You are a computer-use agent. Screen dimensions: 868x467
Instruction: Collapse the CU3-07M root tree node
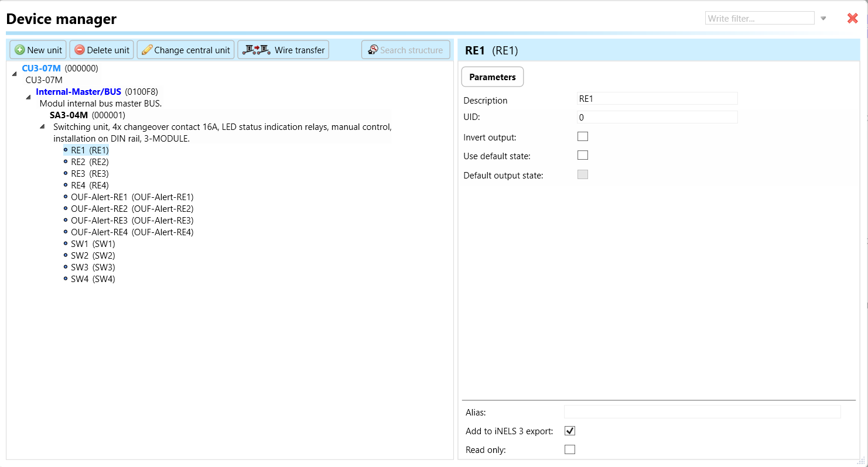[x=15, y=73]
